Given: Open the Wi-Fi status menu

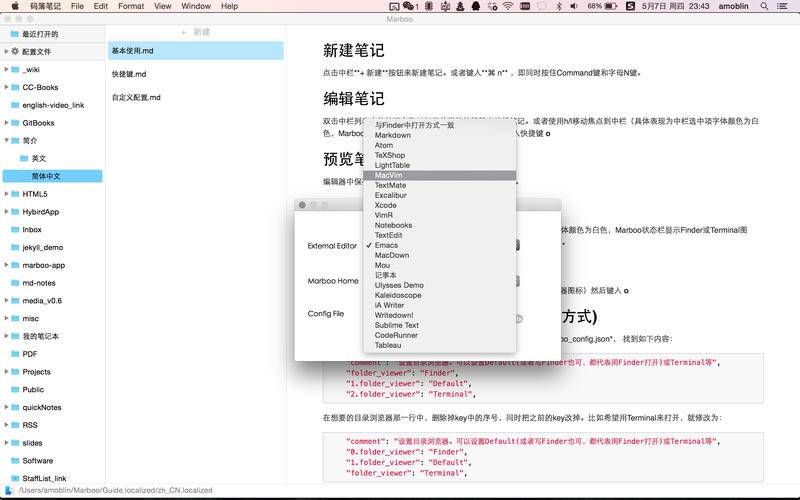Looking at the screenshot, I should tap(508, 6).
